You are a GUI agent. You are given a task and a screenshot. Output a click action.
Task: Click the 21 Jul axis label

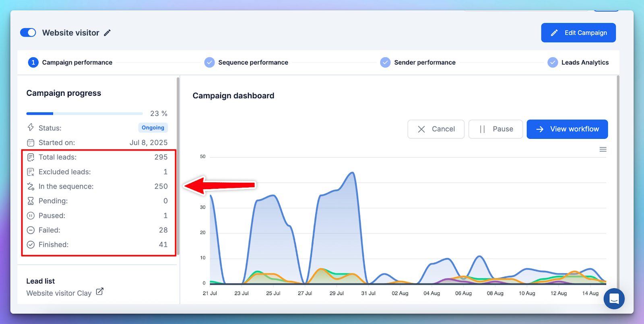click(210, 293)
